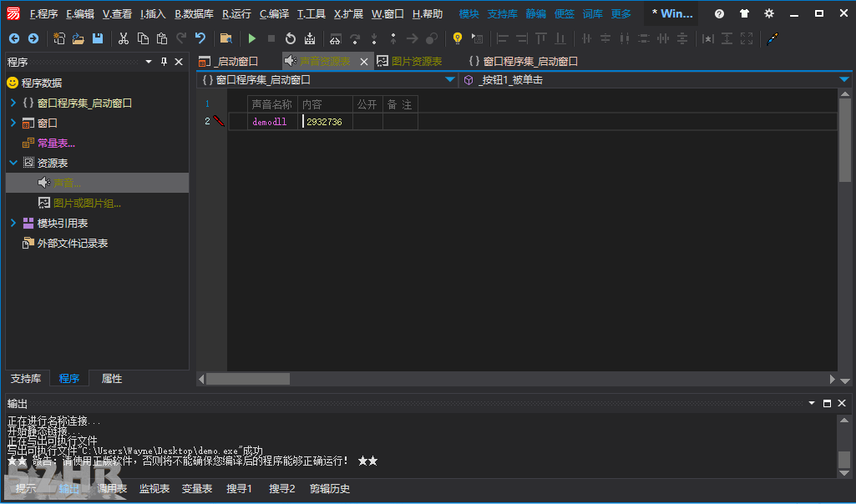
Task: Click the circular restart arrow icon
Action: 291,38
